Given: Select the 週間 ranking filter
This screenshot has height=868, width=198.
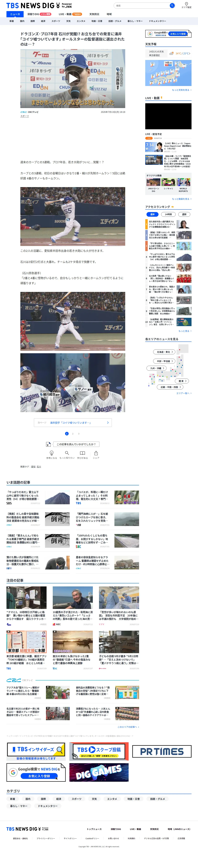Looking at the screenshot, I should click(x=184, y=214).
